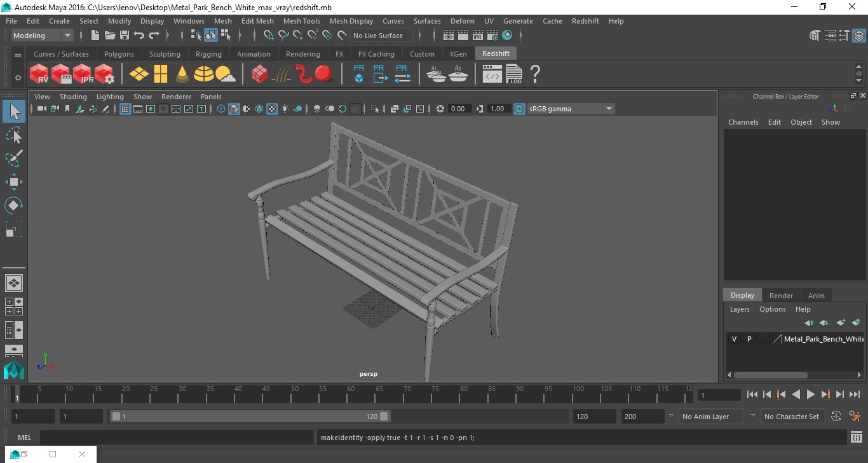Toggle viewport grid display button
Screen dimensions: 868x463
point(125,109)
